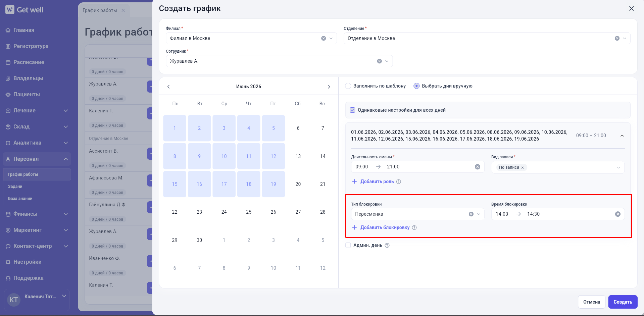The width and height of the screenshot is (644, 316).
Task: Clear the Сотрудник field value
Action: coord(379,61)
